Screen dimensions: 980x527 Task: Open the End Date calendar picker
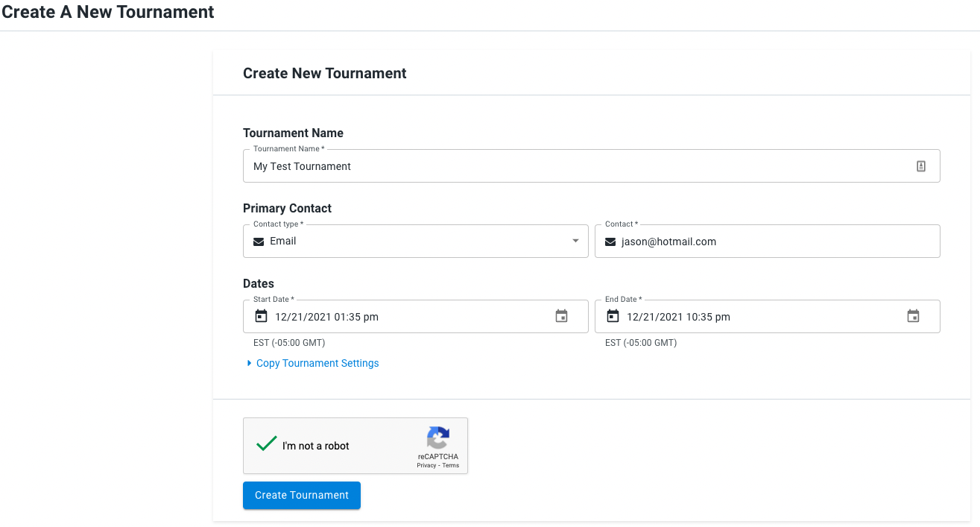pyautogui.click(x=913, y=315)
